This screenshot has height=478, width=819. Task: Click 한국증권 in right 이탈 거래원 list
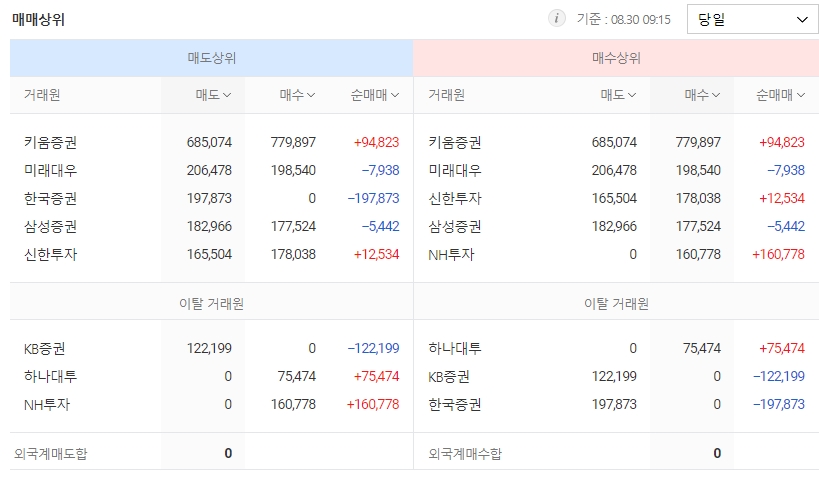click(x=455, y=404)
